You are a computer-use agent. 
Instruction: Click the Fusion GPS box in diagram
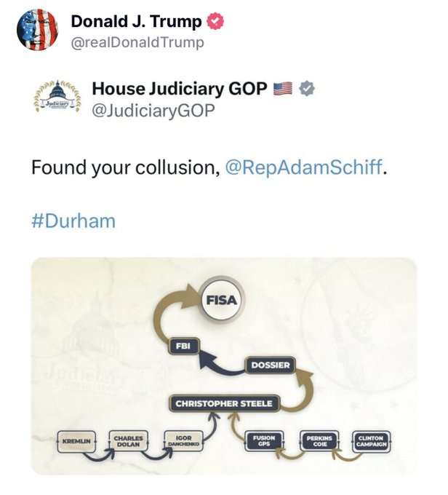pos(265,440)
